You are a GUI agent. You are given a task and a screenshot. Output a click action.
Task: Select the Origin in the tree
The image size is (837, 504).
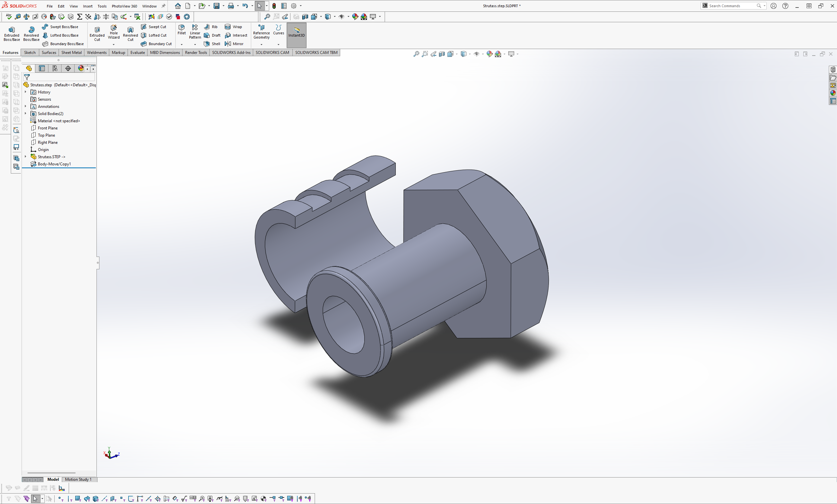coord(43,149)
